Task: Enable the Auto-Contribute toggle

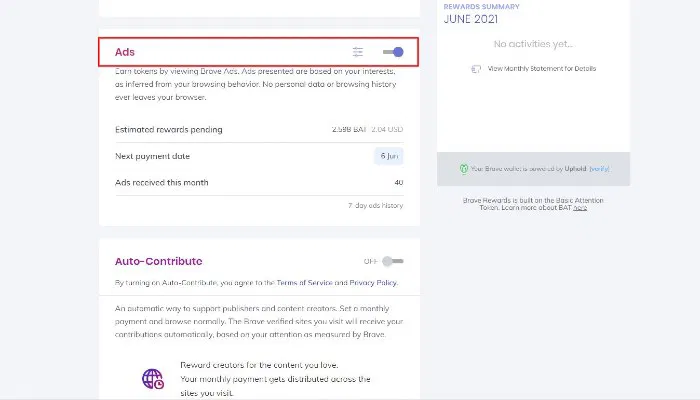Action: pyautogui.click(x=393, y=261)
